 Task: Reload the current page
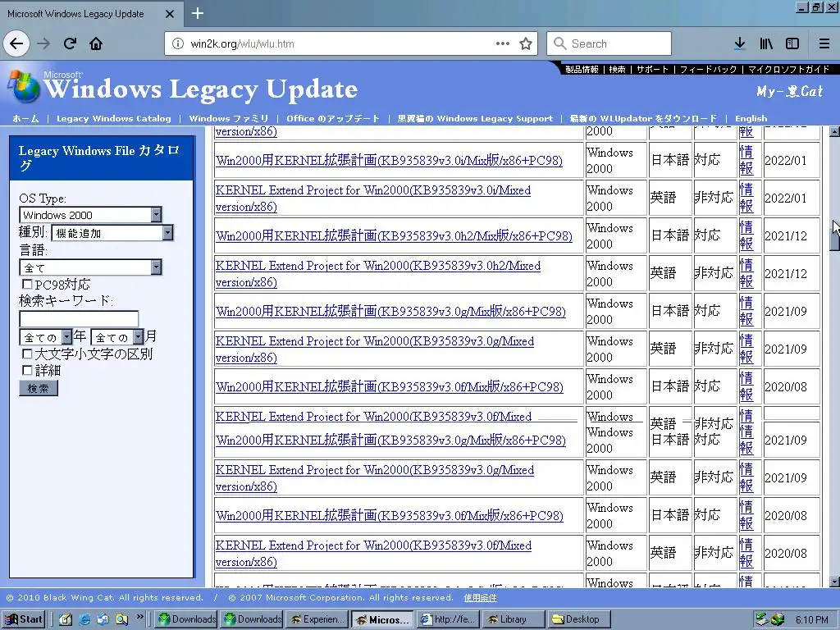point(71,43)
